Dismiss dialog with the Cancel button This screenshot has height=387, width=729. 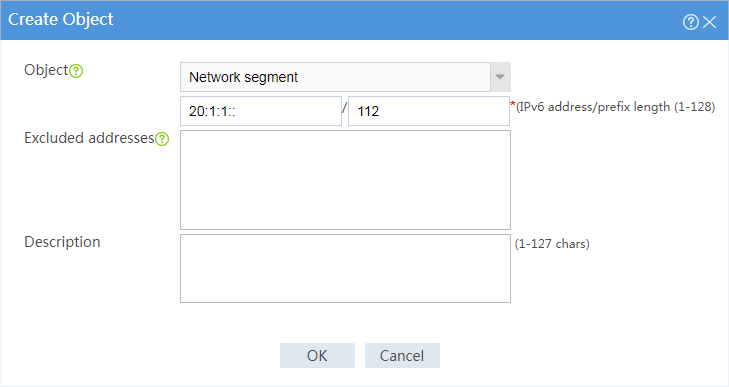point(402,356)
